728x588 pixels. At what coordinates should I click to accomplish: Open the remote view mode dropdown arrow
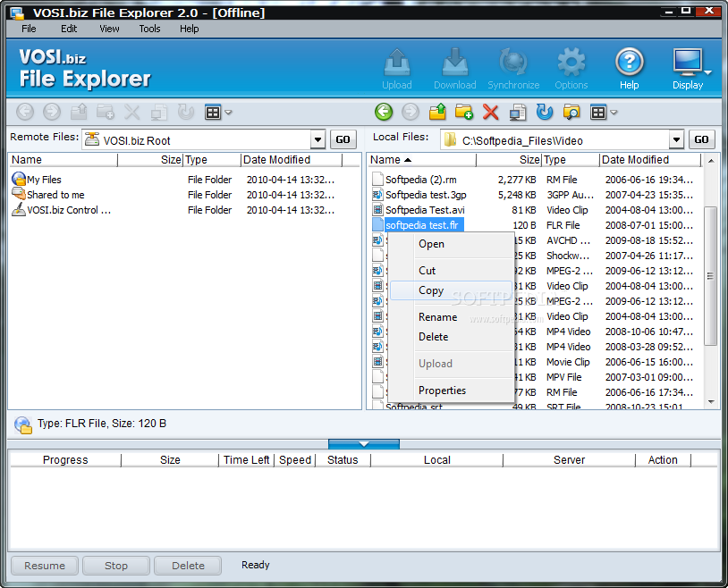[228, 113]
